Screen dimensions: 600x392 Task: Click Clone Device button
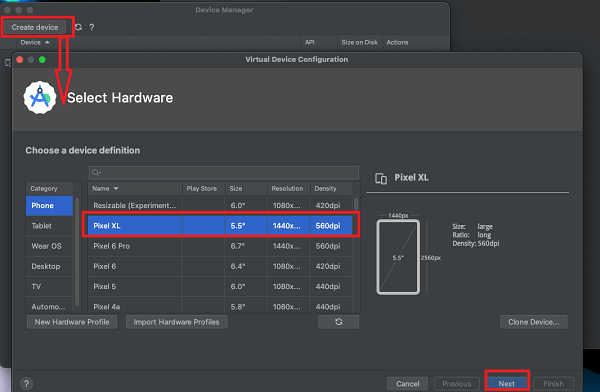[533, 322]
